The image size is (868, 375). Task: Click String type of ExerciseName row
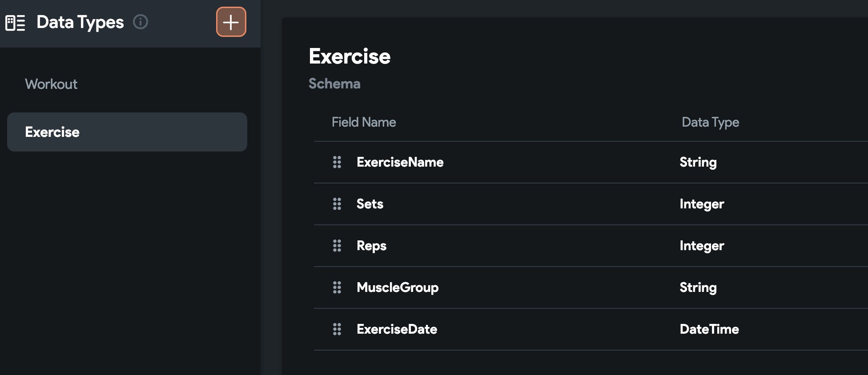[x=698, y=162]
